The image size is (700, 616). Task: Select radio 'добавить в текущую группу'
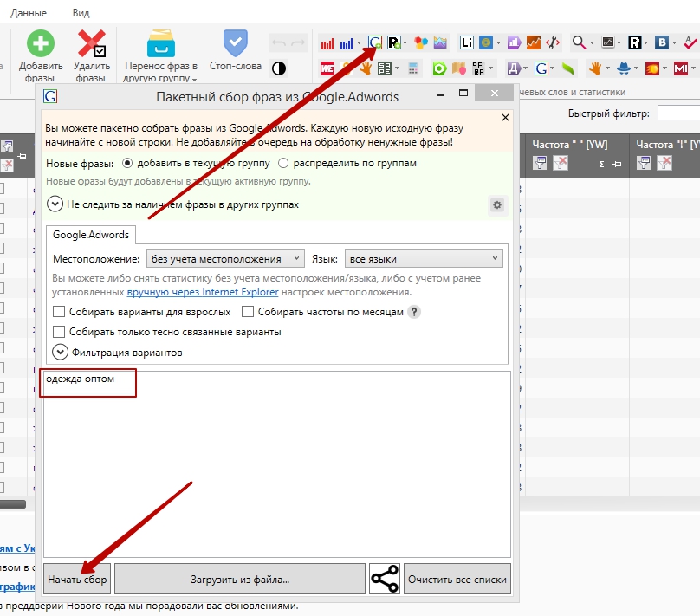(x=127, y=164)
